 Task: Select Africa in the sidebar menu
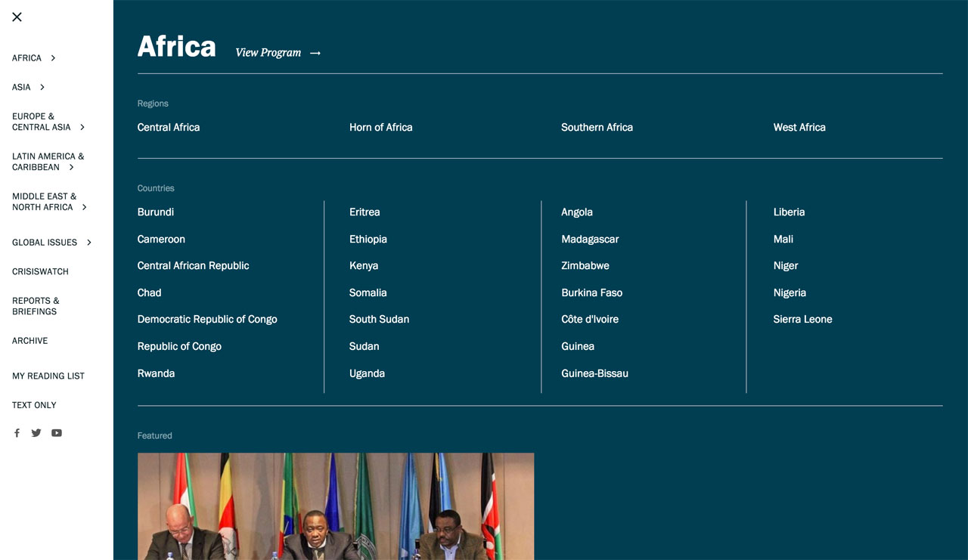(26, 58)
